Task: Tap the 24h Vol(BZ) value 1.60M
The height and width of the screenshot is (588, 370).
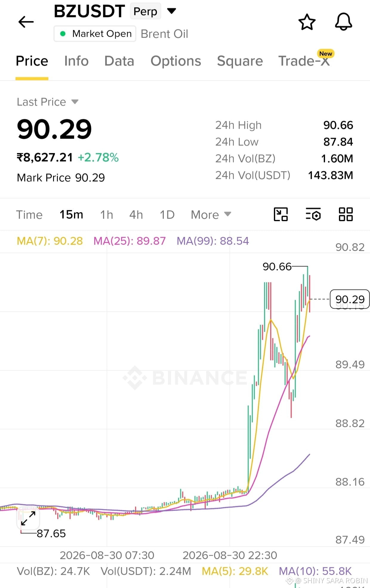Action: tap(337, 159)
